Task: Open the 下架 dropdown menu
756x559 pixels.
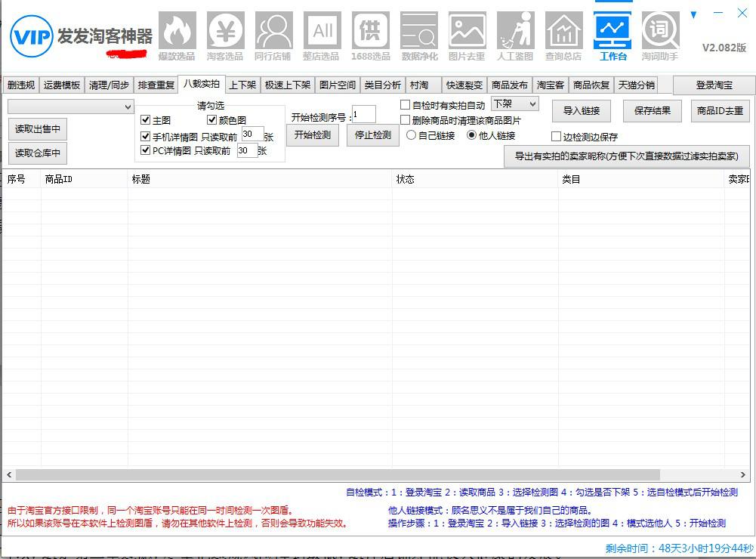Action: (x=514, y=103)
